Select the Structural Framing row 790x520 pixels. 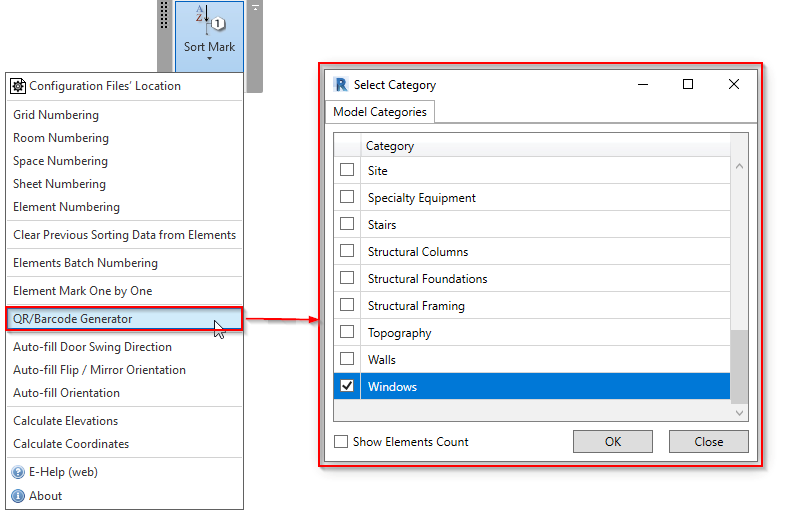(x=416, y=306)
